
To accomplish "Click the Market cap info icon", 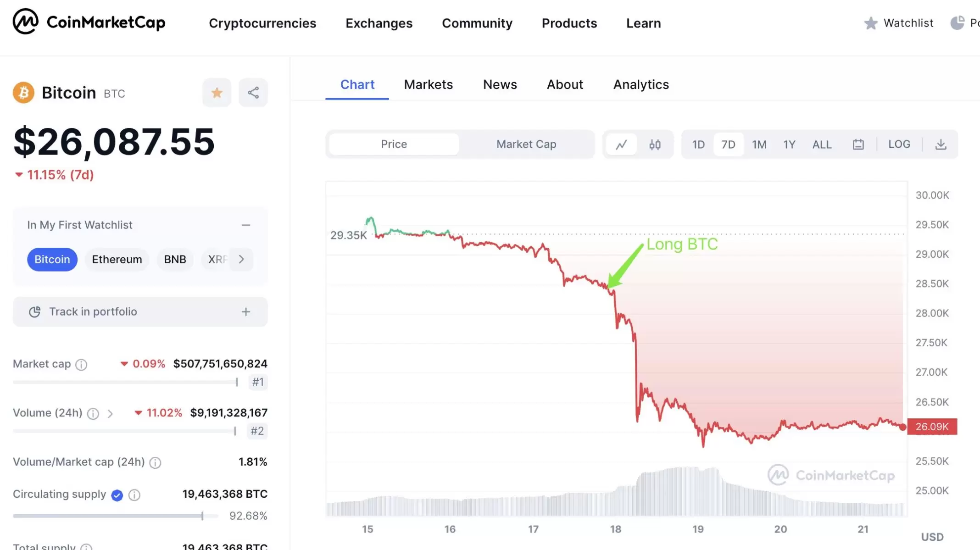I will 81,365.
